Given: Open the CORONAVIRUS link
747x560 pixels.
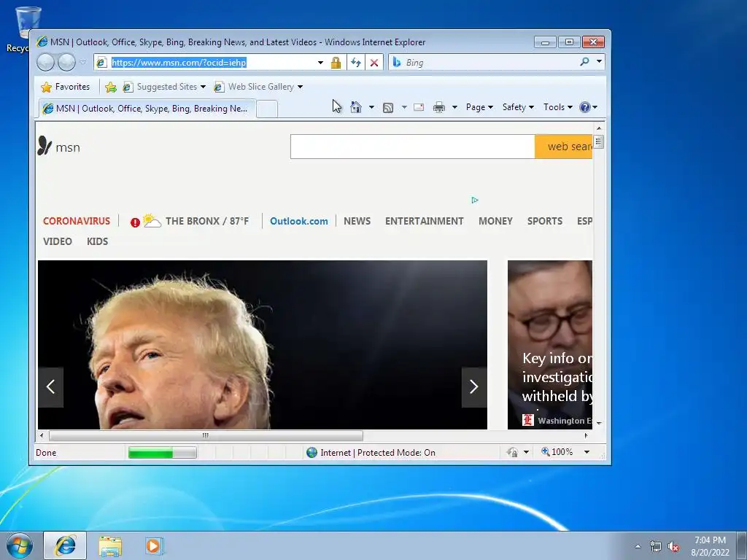Looking at the screenshot, I should coord(76,221).
